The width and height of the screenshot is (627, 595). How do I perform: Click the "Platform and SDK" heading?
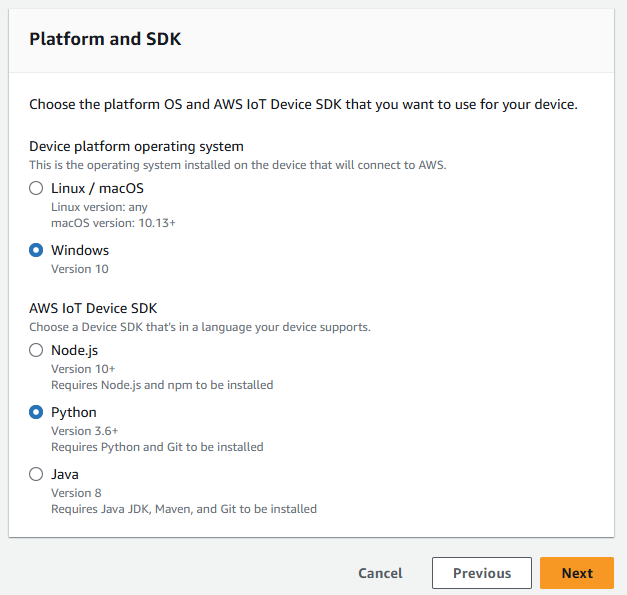(105, 40)
